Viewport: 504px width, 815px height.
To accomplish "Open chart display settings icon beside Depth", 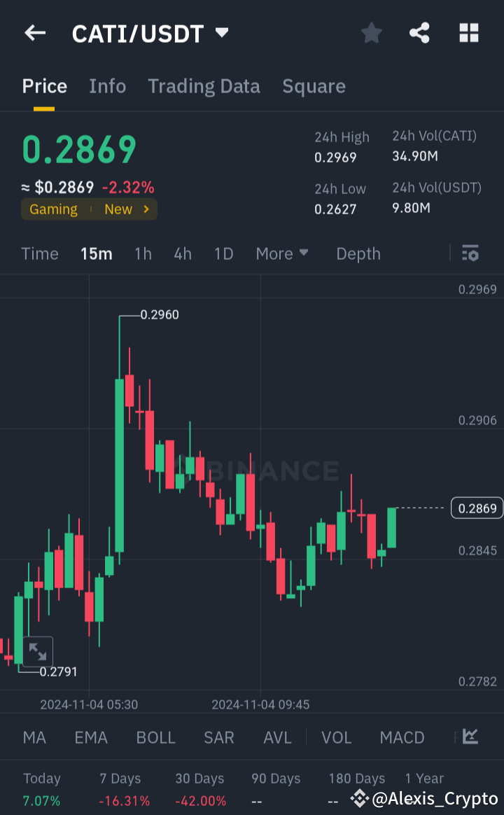I will (470, 253).
